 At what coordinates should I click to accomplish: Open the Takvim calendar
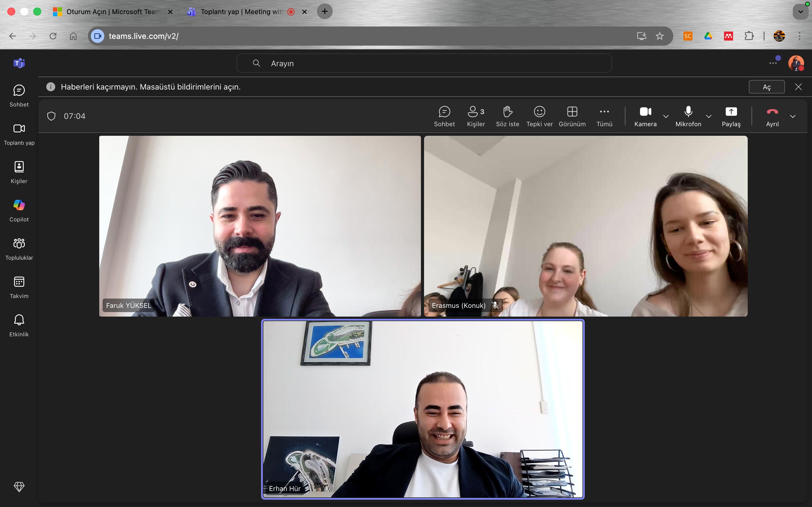pos(19,287)
